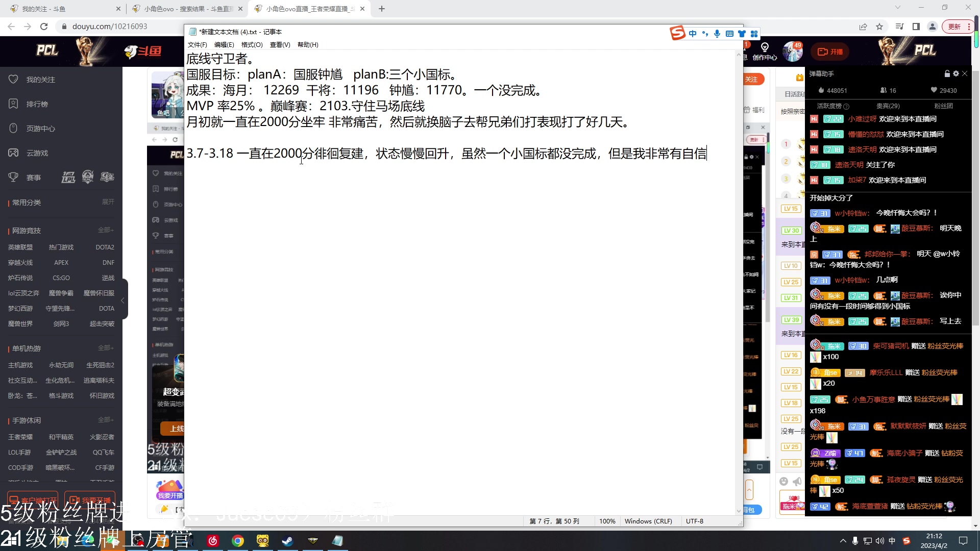Switch to 小角色ovo 搜索结果 browser tab
Screen dimensions: 980x551
(186, 9)
